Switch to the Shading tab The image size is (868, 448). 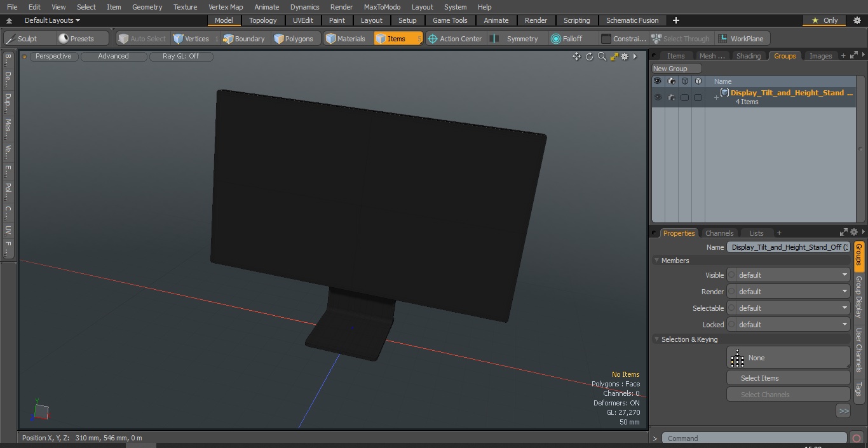[x=749, y=56]
